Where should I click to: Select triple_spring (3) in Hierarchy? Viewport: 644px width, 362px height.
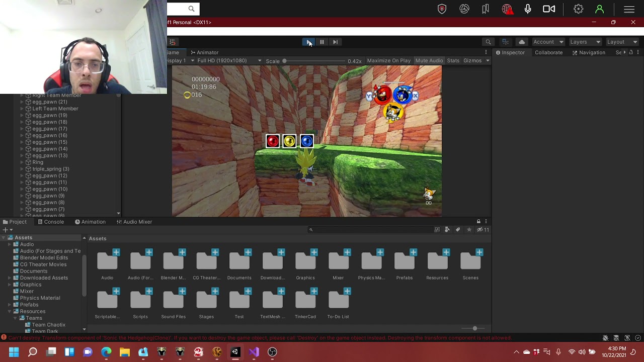point(51,169)
